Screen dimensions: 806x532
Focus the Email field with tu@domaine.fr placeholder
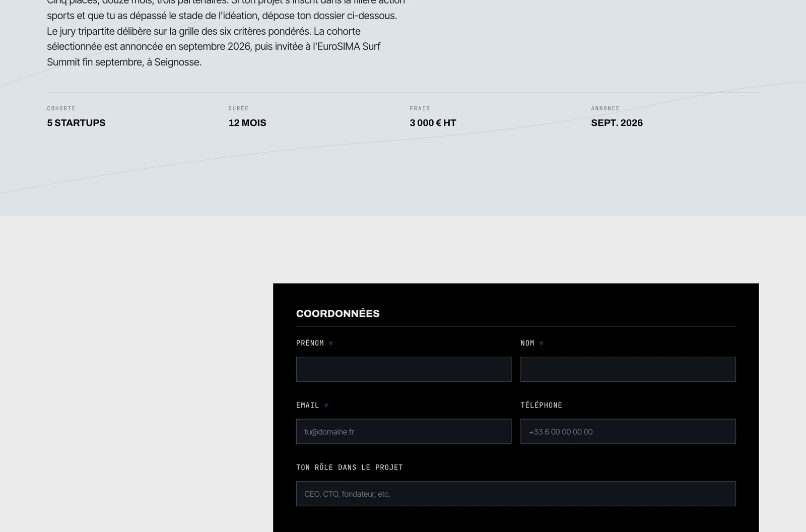point(404,431)
